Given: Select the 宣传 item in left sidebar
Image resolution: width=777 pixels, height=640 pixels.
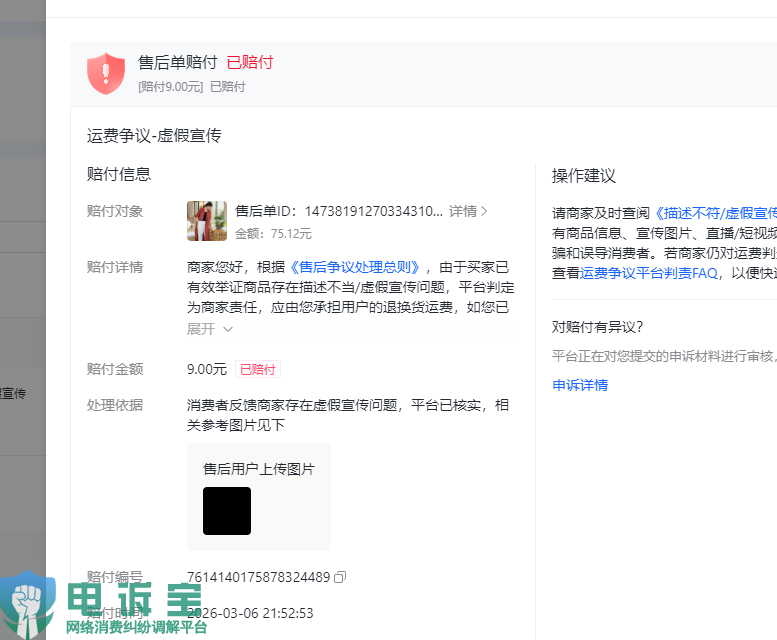Looking at the screenshot, I should (x=14, y=393).
